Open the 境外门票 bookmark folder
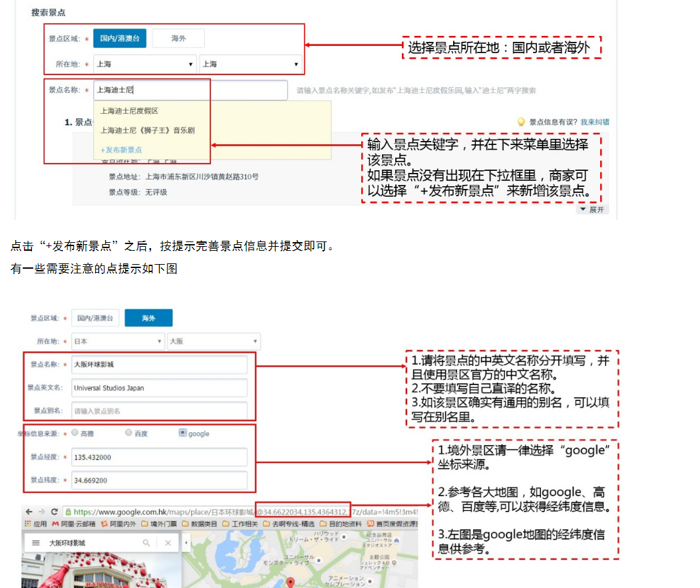This screenshot has width=700, height=588. [x=159, y=523]
